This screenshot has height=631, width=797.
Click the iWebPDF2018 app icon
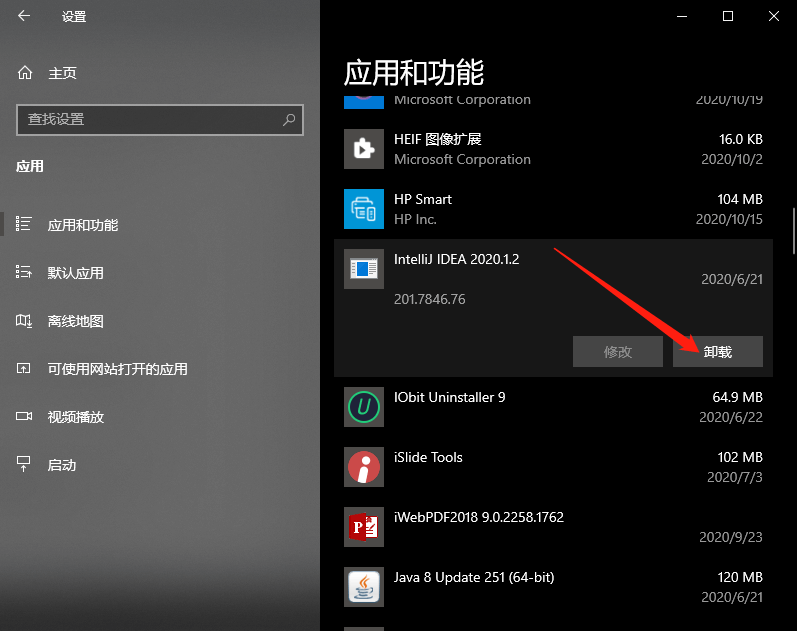click(x=363, y=527)
